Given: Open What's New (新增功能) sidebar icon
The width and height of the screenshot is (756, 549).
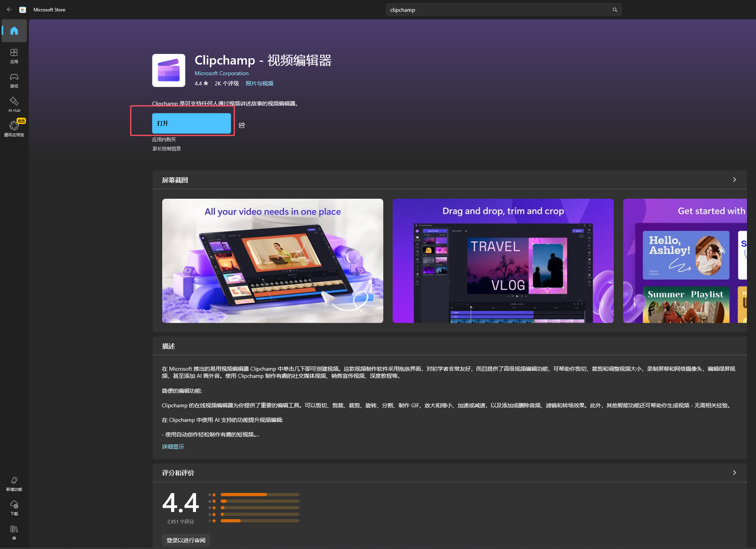Looking at the screenshot, I should tap(14, 483).
